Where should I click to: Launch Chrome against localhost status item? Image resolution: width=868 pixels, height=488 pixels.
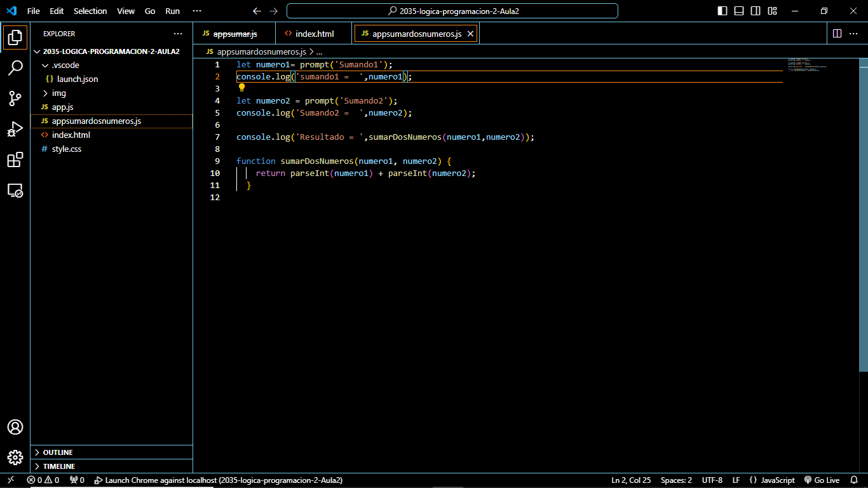218,480
